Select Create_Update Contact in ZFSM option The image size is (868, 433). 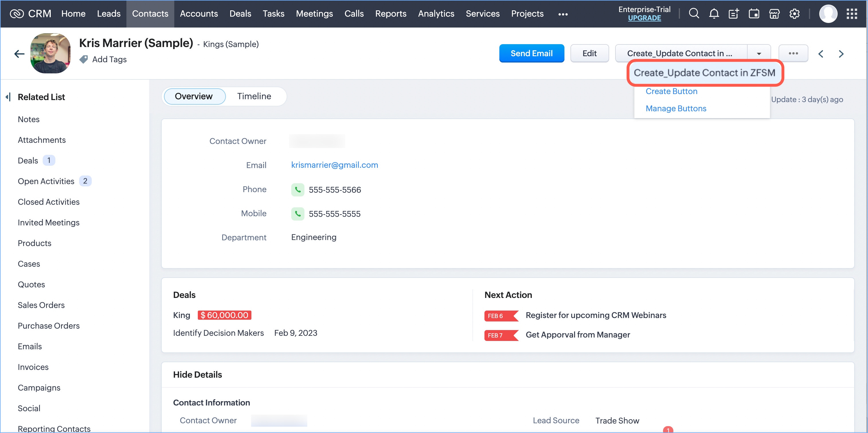(x=704, y=73)
